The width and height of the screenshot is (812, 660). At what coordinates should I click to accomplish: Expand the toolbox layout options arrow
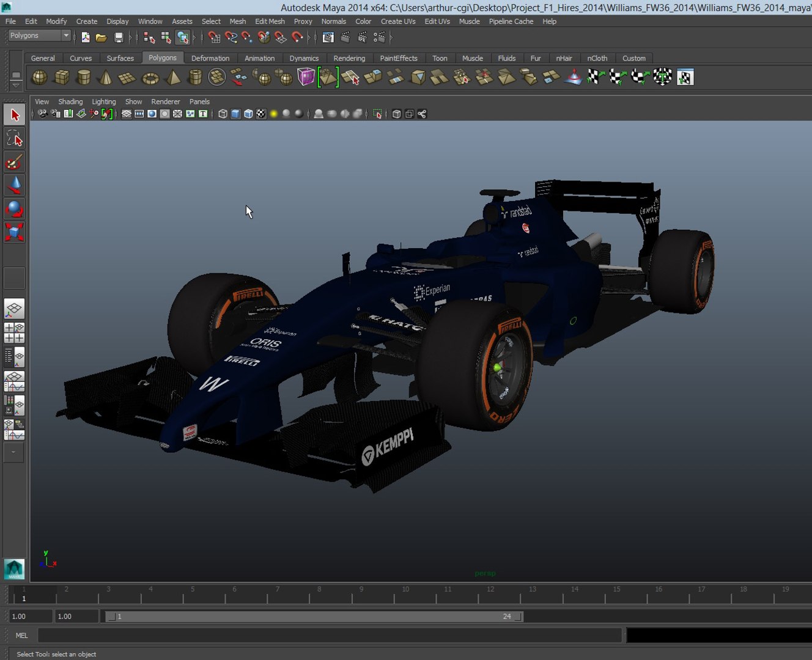click(x=13, y=452)
